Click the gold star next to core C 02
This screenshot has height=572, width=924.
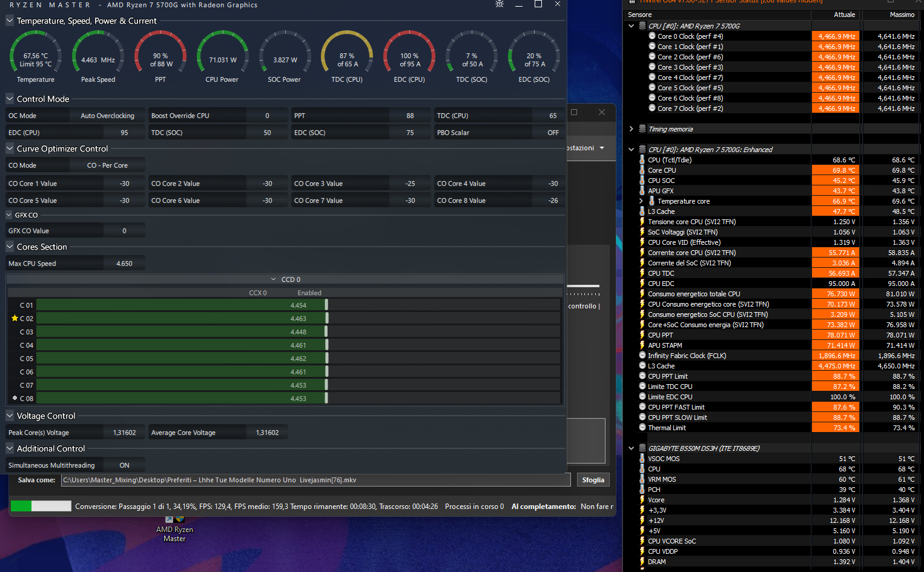click(15, 318)
